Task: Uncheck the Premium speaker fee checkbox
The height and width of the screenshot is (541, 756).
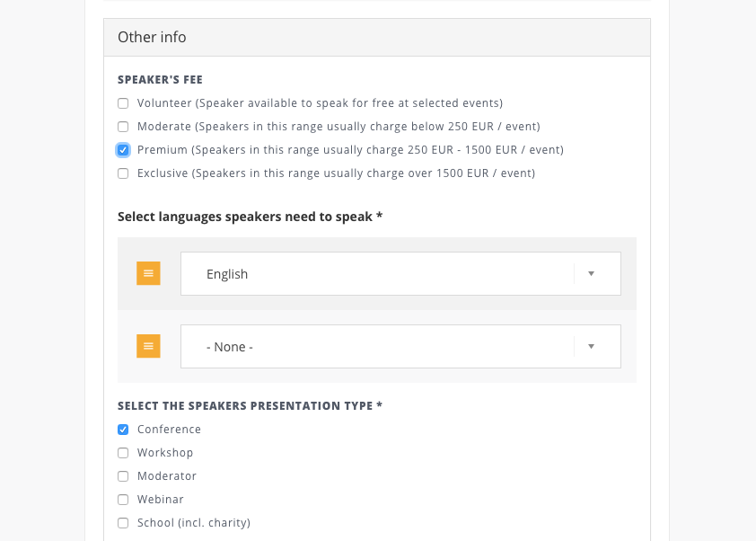Action: pos(123,150)
